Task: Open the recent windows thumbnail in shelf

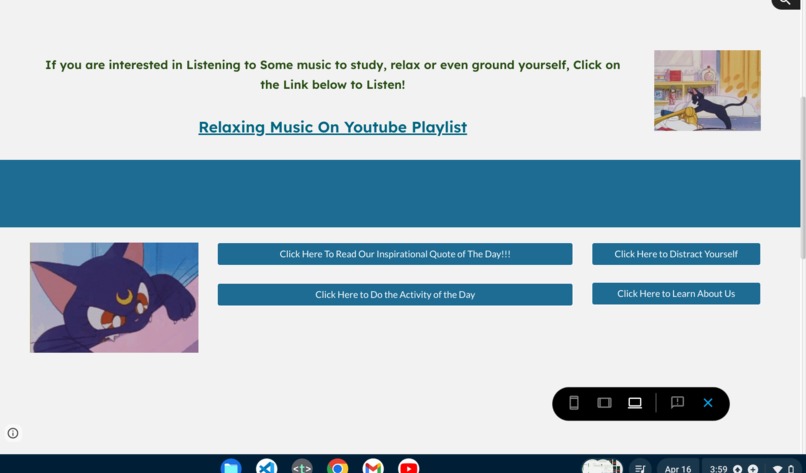Action: (602, 467)
